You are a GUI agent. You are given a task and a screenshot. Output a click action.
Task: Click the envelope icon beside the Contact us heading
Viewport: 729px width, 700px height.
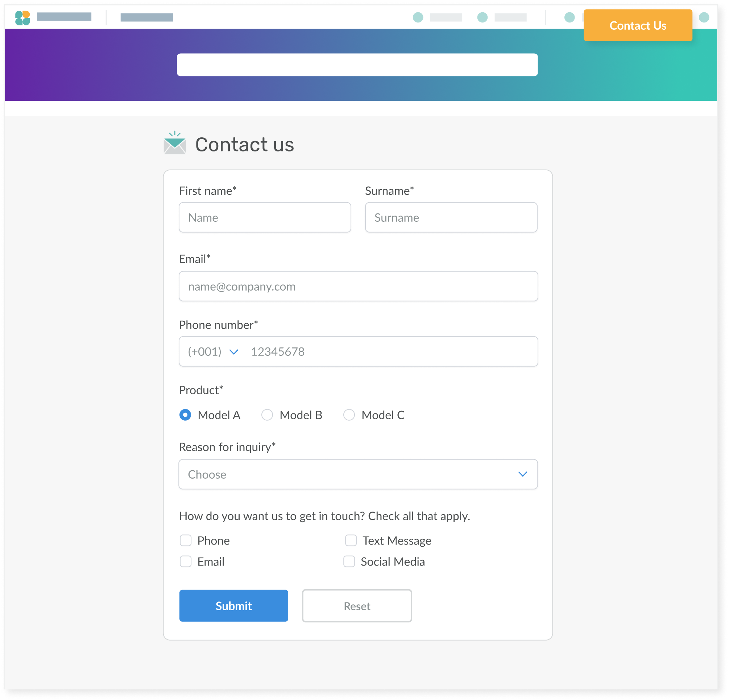(175, 145)
